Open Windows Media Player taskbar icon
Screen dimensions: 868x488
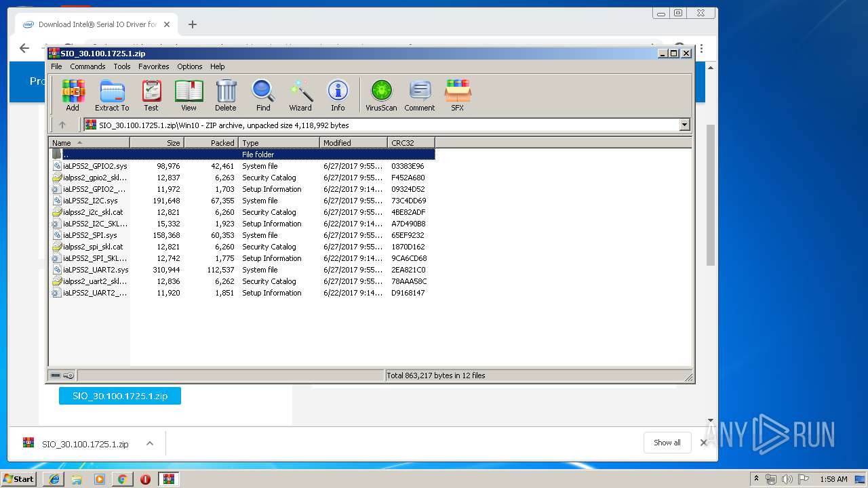pyautogui.click(x=100, y=479)
